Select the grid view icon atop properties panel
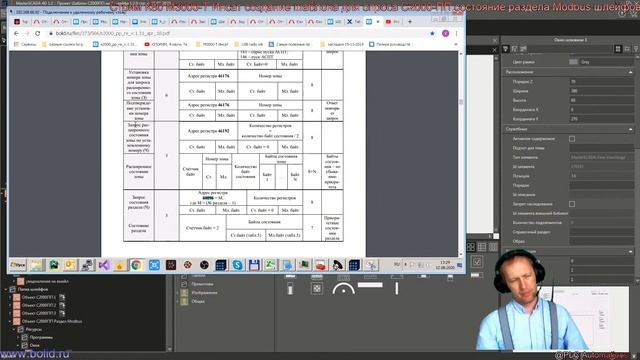Screen dimensions: 640x360 [618, 49]
